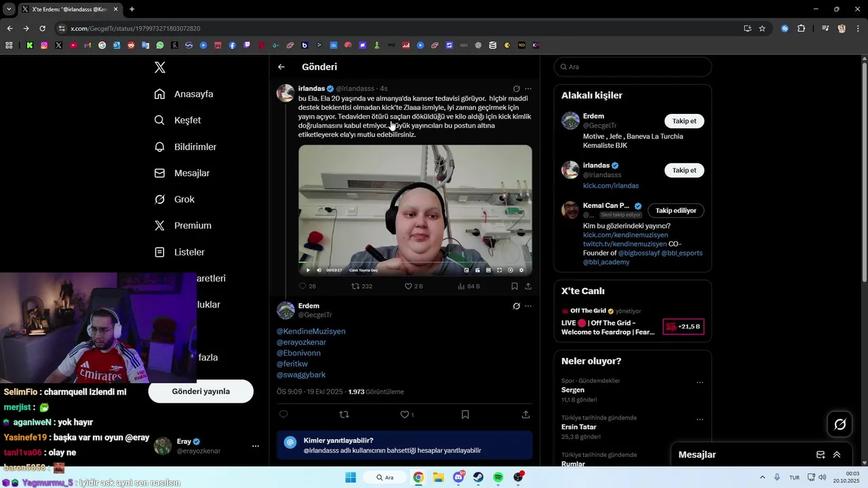Open Bildirimler

click(185, 147)
